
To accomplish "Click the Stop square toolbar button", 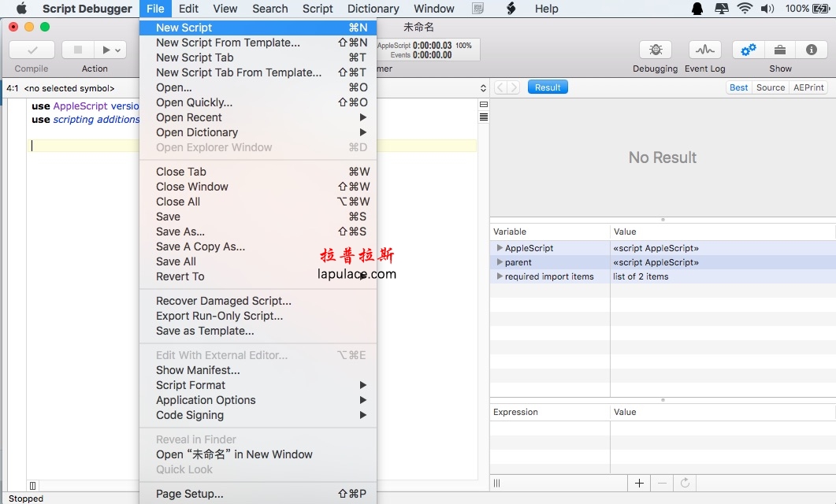I will (78, 50).
